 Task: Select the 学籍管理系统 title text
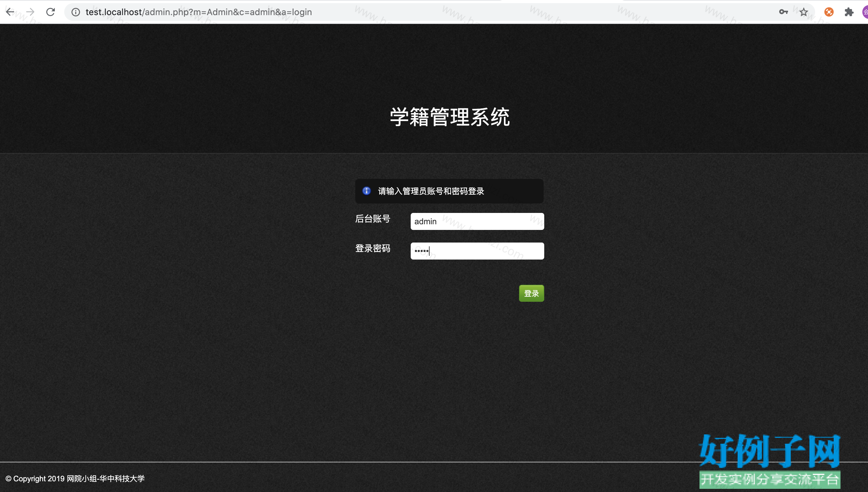pyautogui.click(x=450, y=117)
